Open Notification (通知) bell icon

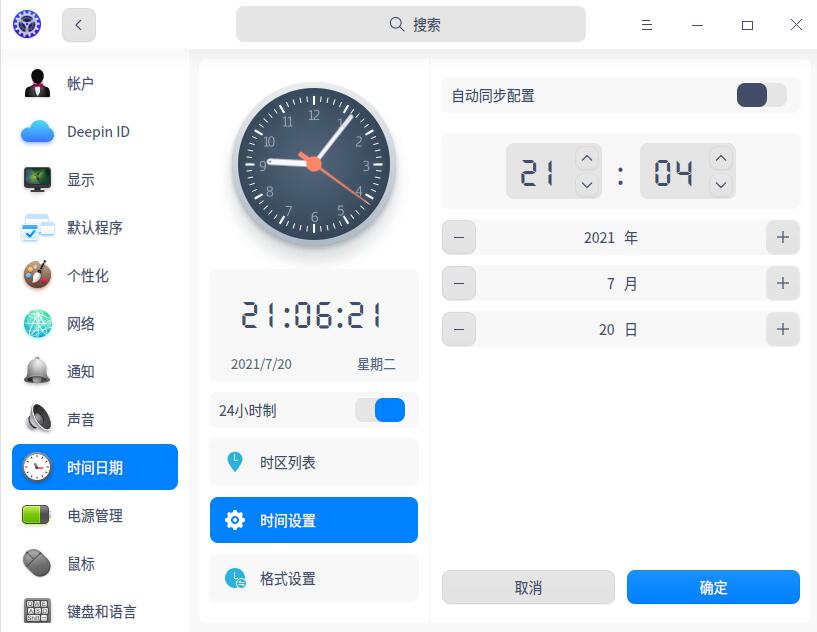click(38, 371)
